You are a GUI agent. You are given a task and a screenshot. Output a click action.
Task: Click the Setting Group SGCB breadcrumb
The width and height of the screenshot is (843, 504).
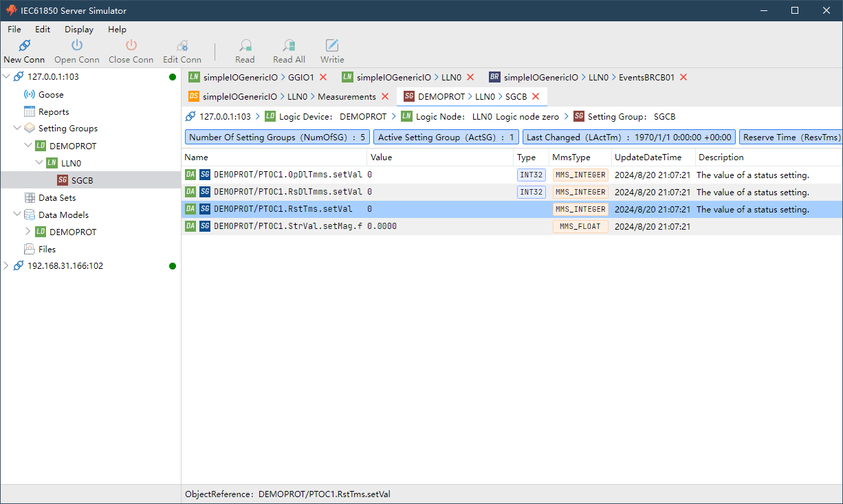coord(624,117)
